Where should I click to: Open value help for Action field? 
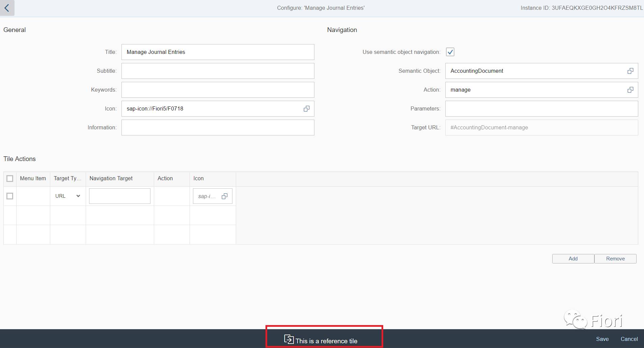pos(630,90)
